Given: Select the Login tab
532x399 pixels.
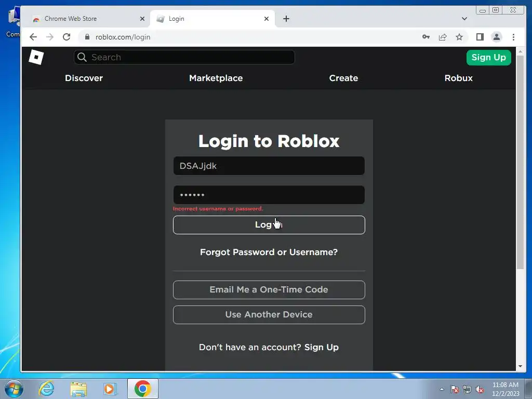Looking at the screenshot, I should pyautogui.click(x=212, y=19).
